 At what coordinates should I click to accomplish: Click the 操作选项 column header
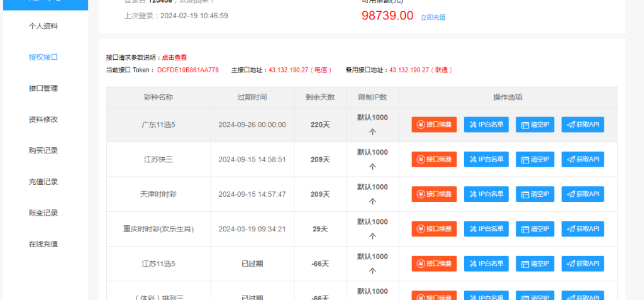click(x=508, y=97)
